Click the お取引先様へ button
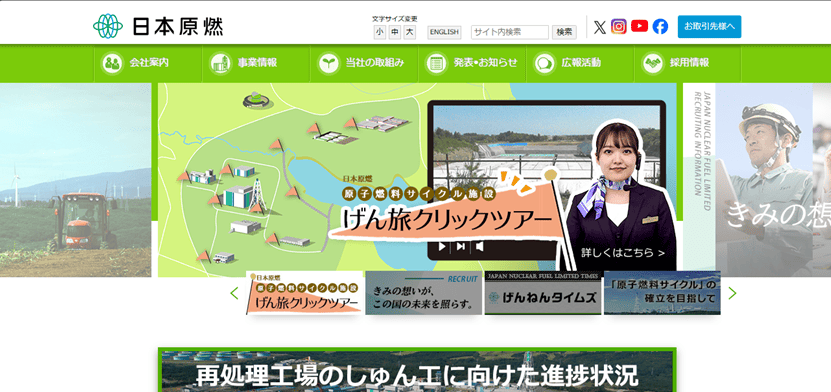 click(x=709, y=26)
